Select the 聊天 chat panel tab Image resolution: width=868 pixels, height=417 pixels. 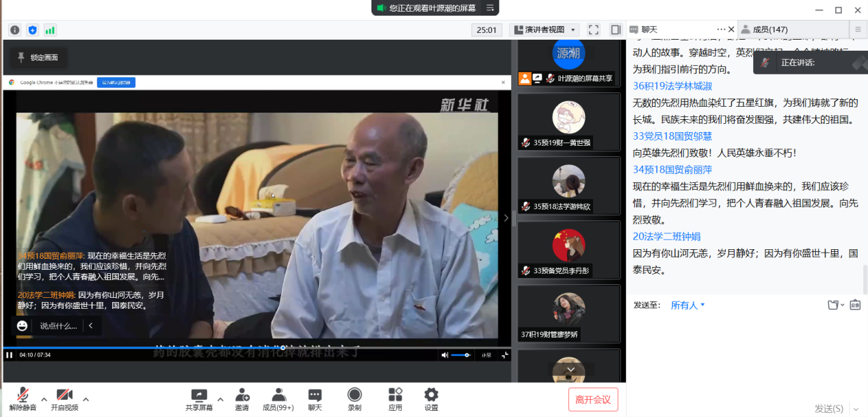649,29
